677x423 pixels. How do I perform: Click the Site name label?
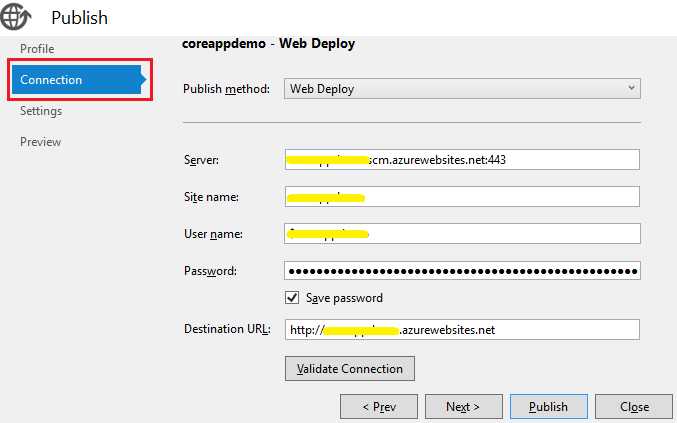coord(211,197)
